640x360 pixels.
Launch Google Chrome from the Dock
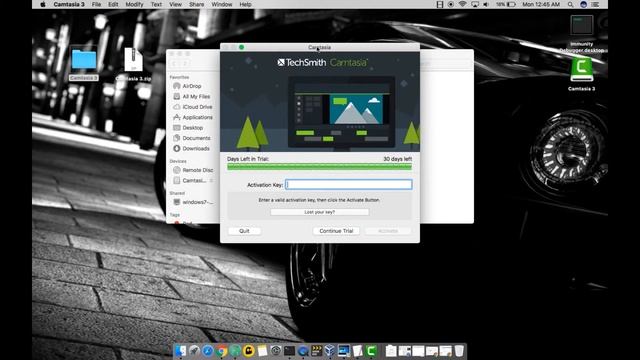coord(221,351)
